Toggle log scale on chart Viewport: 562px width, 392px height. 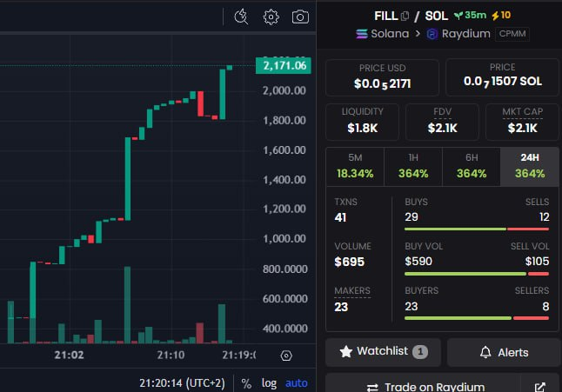[269, 383]
